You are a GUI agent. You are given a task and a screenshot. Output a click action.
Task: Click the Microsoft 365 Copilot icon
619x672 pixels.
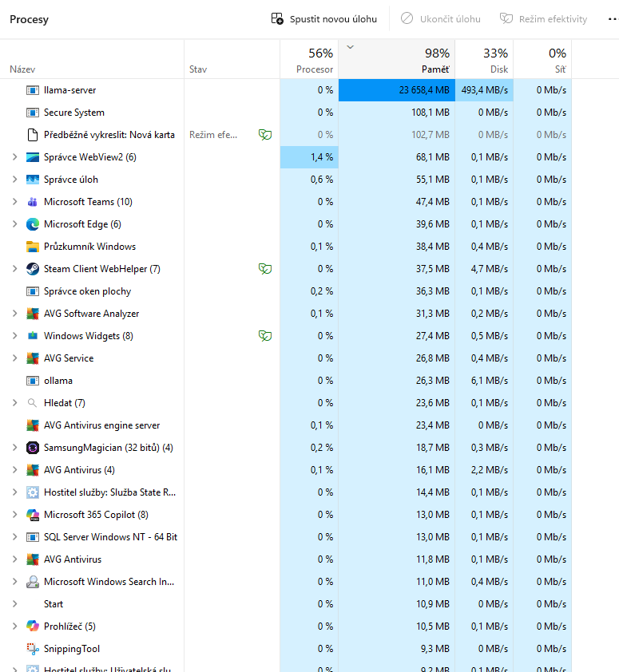[33, 515]
